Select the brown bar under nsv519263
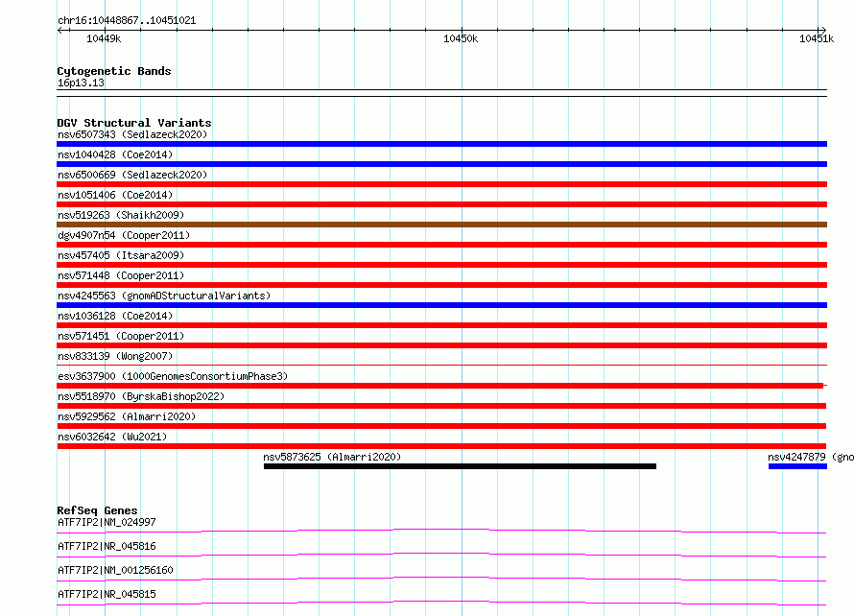Screen dimensions: 854x616 441,225
